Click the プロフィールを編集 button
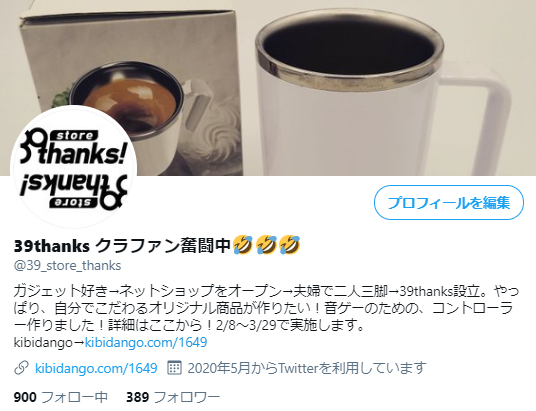The width and height of the screenshot is (536, 411). 449,202
